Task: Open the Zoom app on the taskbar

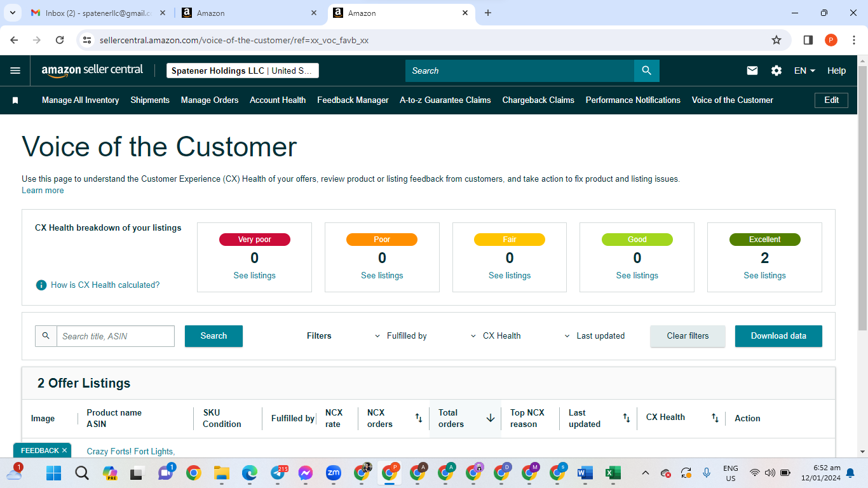Action: pyautogui.click(x=333, y=473)
